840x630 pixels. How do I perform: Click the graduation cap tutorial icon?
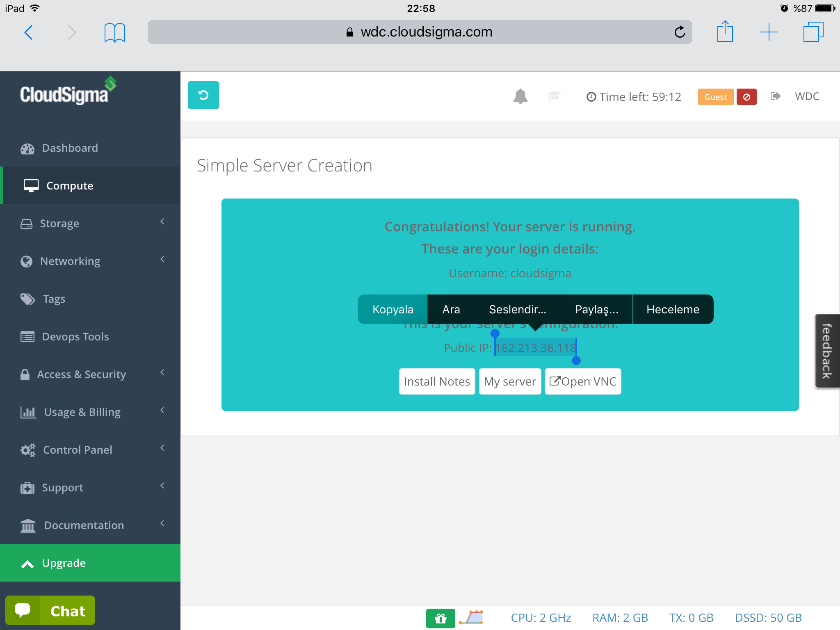pos(554,96)
